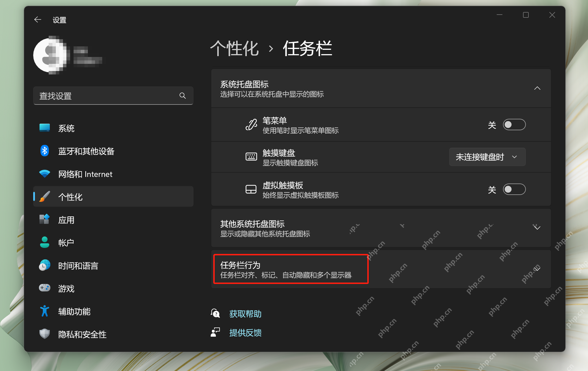Select the 个性化 sidebar item

coord(113,197)
